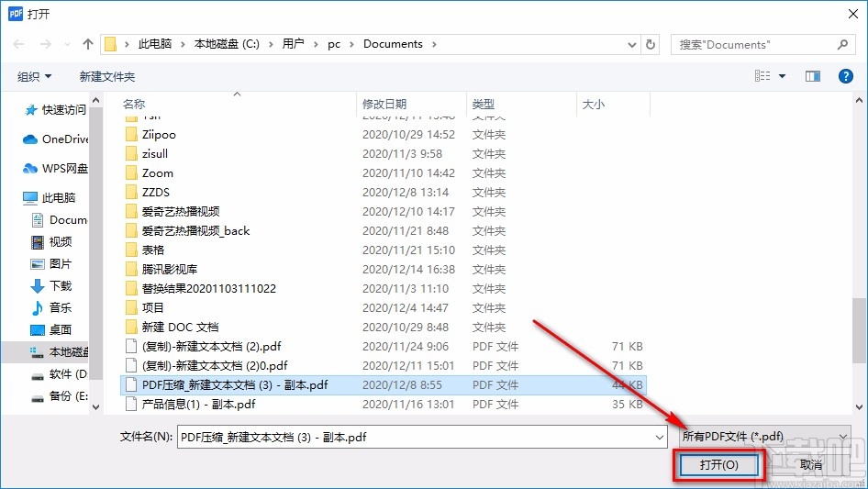Open recent locations dropdown arrow

[x=67, y=44]
